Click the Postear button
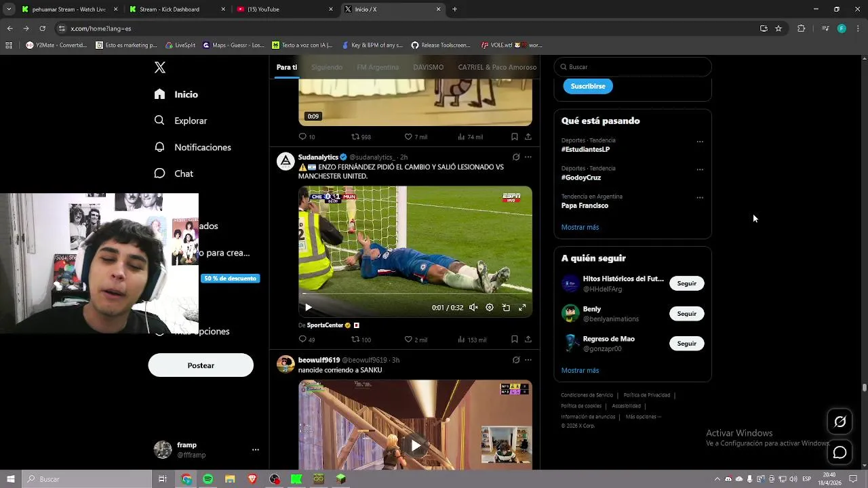This screenshot has height=488, width=868. pyautogui.click(x=201, y=365)
